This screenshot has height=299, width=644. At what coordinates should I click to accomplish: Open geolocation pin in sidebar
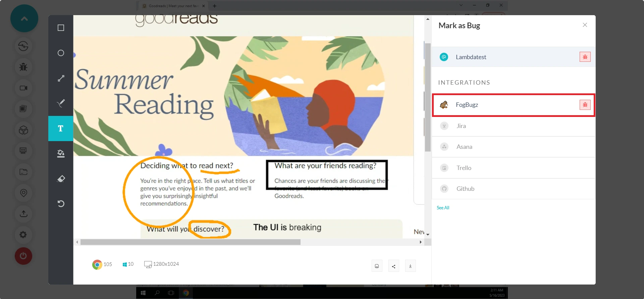click(23, 193)
